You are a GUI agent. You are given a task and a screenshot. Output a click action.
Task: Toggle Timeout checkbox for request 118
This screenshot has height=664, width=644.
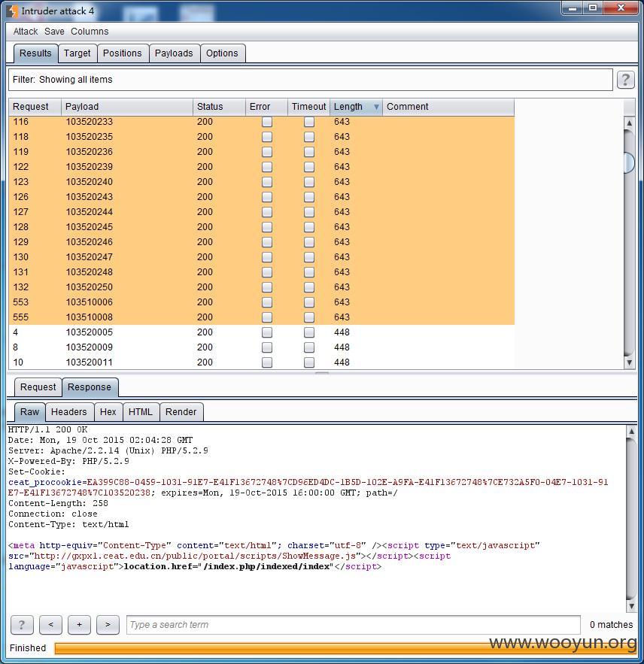click(x=309, y=137)
